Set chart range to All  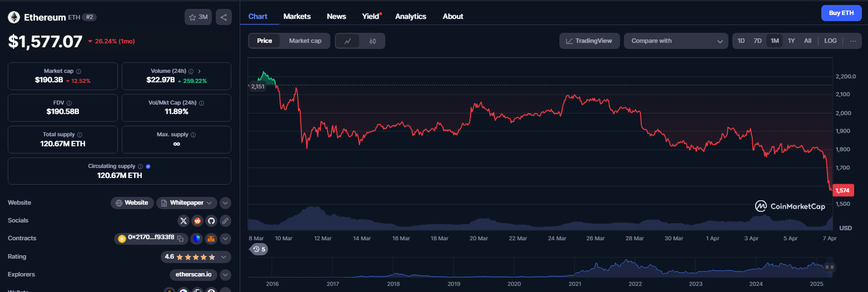point(808,41)
